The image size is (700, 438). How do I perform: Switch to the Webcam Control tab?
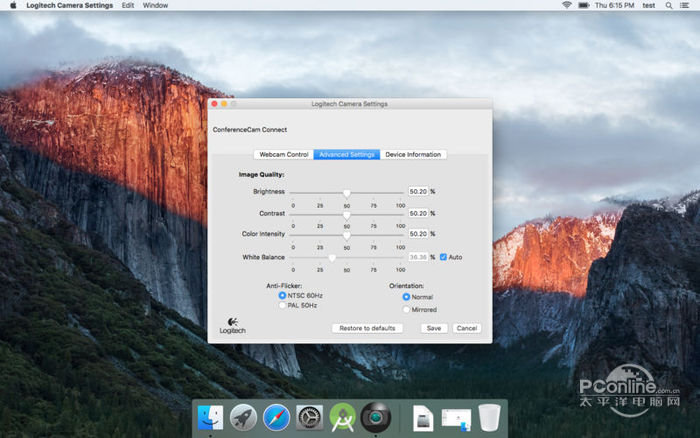pyautogui.click(x=283, y=155)
